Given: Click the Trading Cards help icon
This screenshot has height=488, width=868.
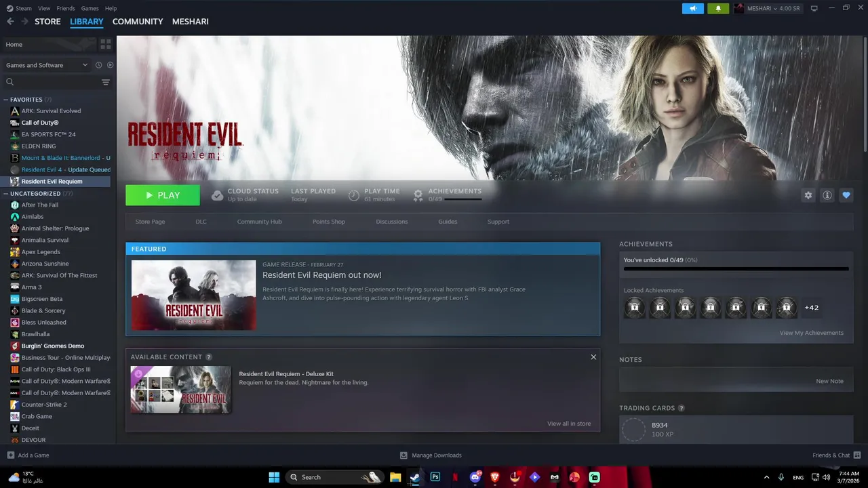Looking at the screenshot, I should click(681, 408).
